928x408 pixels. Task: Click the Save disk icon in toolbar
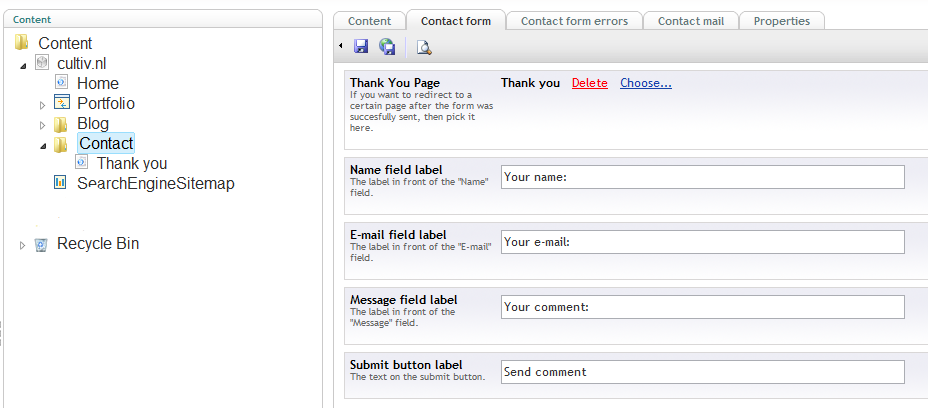coord(361,46)
